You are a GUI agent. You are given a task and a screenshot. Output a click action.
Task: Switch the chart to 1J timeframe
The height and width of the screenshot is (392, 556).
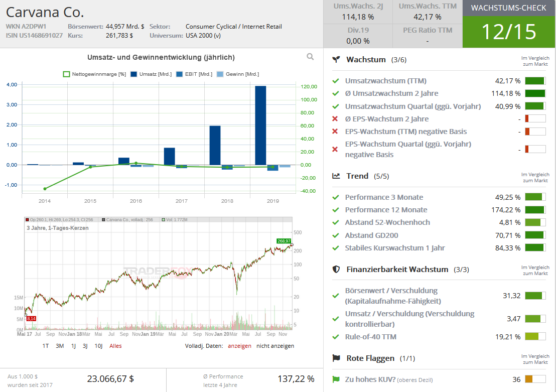(x=73, y=346)
